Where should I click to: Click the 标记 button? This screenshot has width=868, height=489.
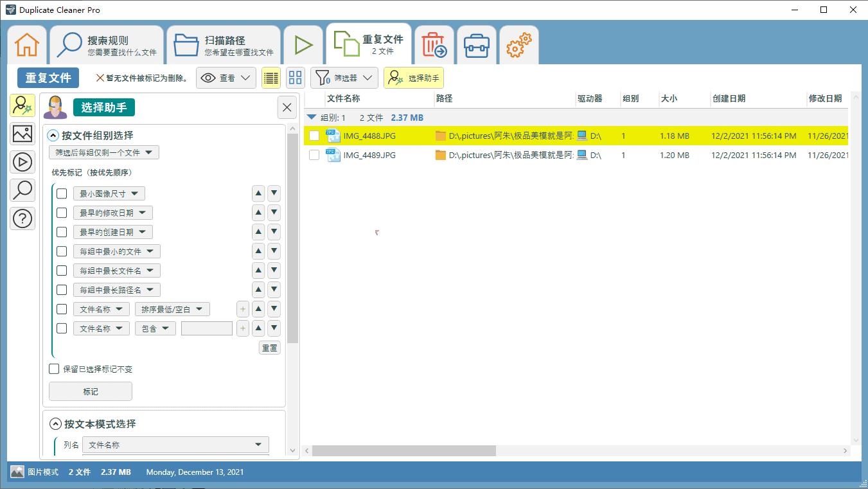point(91,391)
